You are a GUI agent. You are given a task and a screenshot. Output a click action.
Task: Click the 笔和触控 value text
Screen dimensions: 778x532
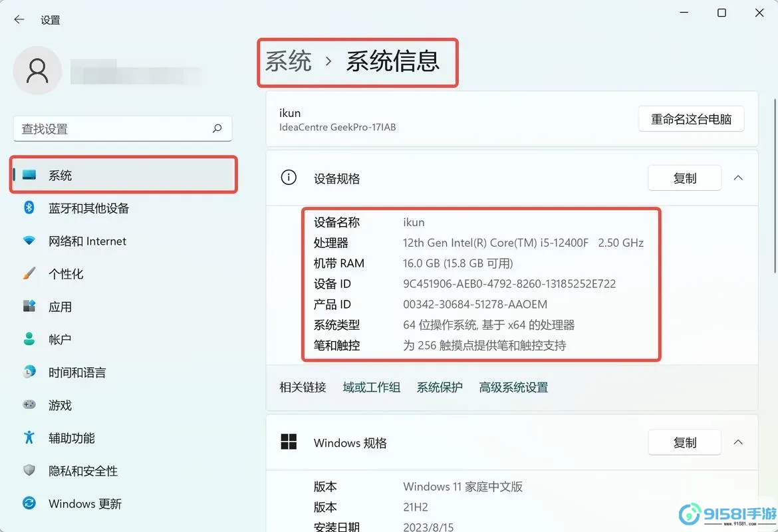[x=484, y=345]
